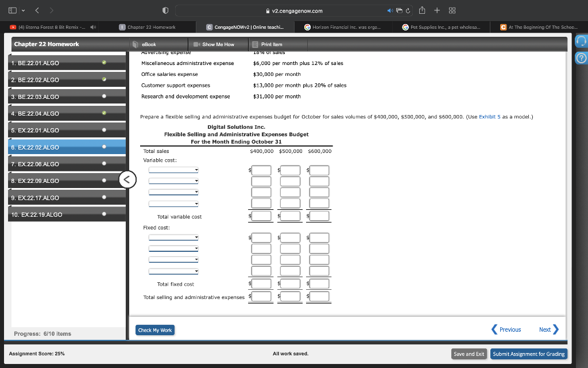This screenshot has width=588, height=368.
Task: Select question 4. BE.22.04.ALGO
Action: [x=67, y=113]
